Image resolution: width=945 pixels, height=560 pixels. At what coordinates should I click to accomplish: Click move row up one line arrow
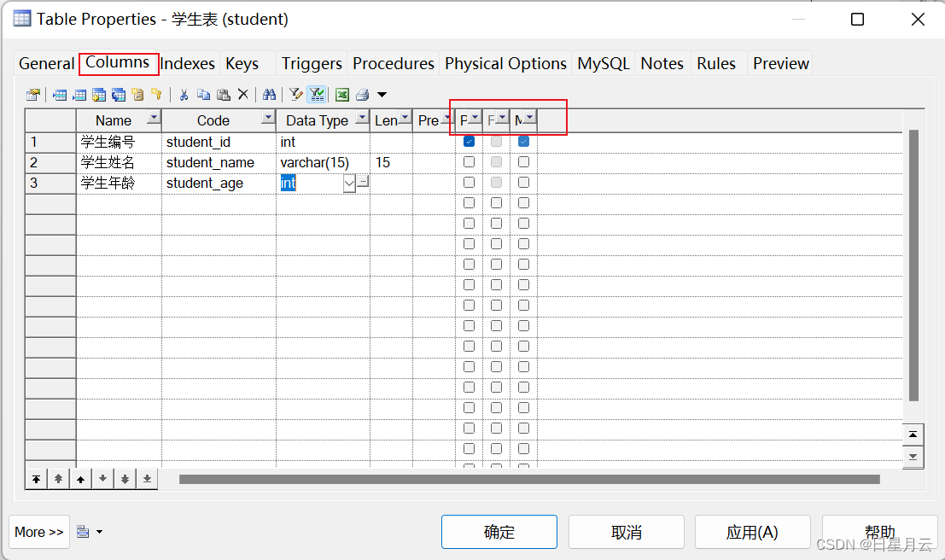[x=81, y=479]
